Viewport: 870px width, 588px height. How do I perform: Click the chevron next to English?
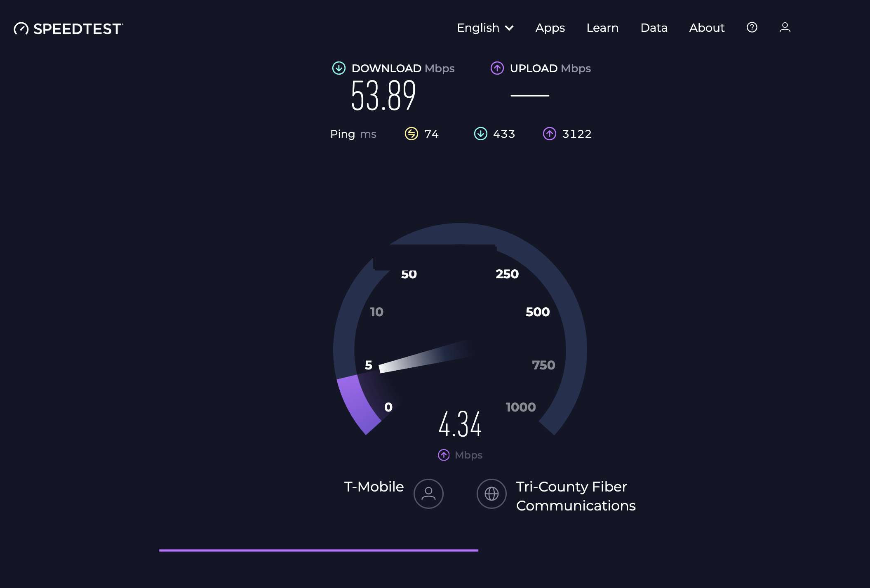pos(510,28)
